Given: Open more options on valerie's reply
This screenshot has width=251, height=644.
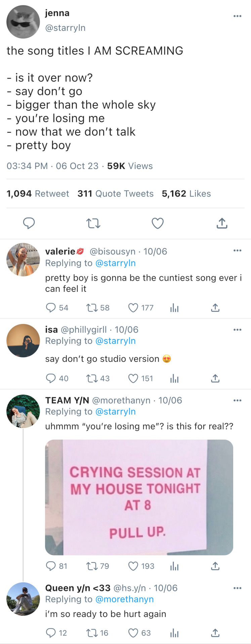Looking at the screenshot, I should (237, 251).
